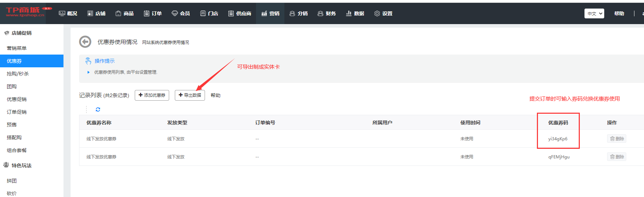Open the 会员 members menu
This screenshot has width=644, height=197.
[x=181, y=13]
